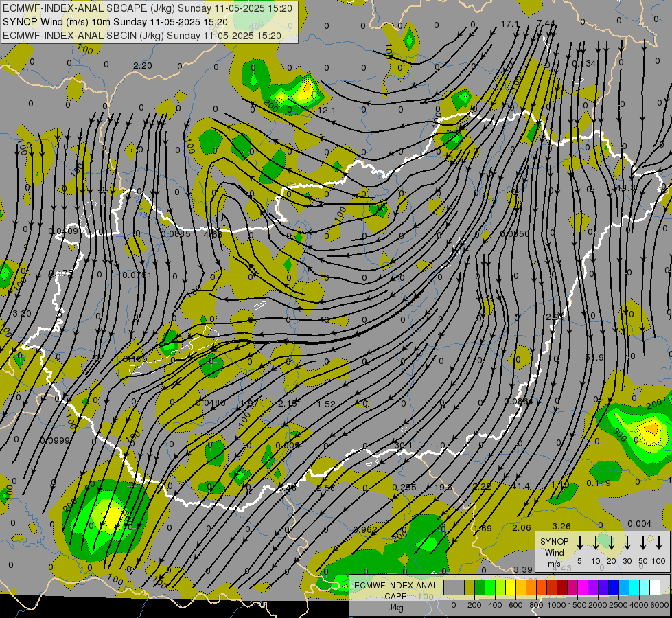Click the '1.69' value on the map
Viewport: 672px width, 618px height.
[x=483, y=528]
